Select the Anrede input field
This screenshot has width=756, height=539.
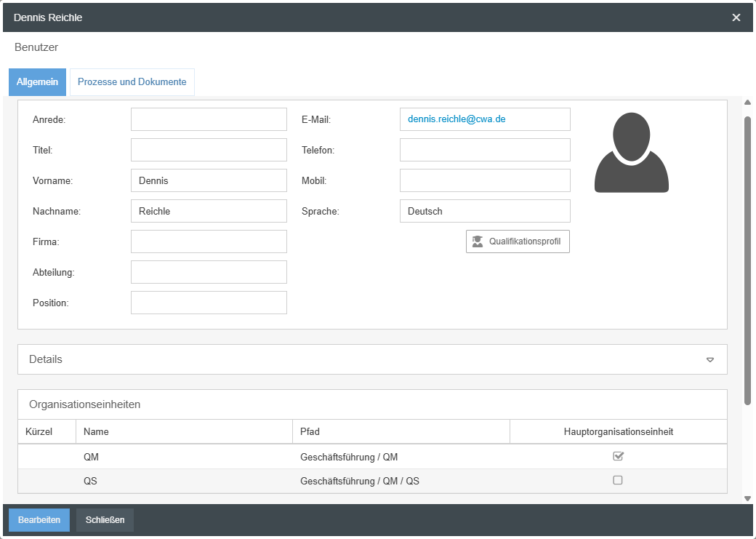click(x=209, y=119)
